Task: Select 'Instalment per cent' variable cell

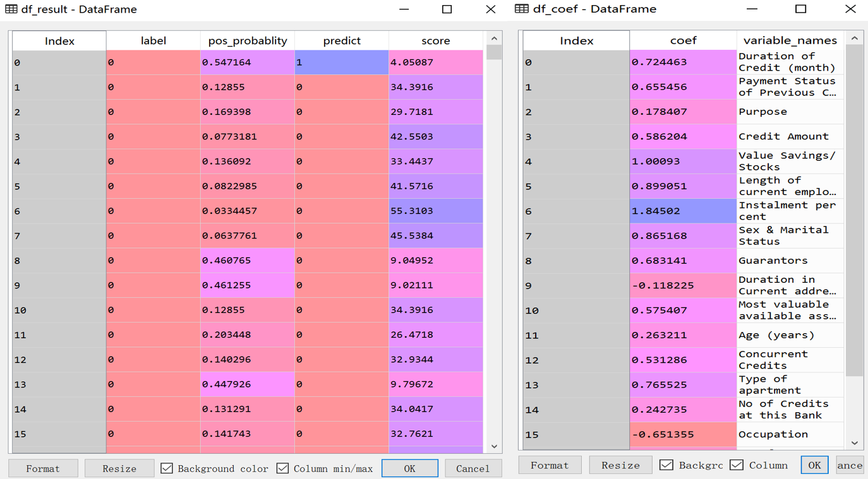Action: click(790, 211)
